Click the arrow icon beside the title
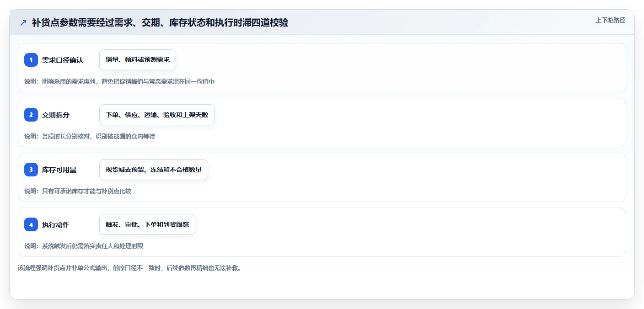This screenshot has width=644, height=309. (x=23, y=23)
